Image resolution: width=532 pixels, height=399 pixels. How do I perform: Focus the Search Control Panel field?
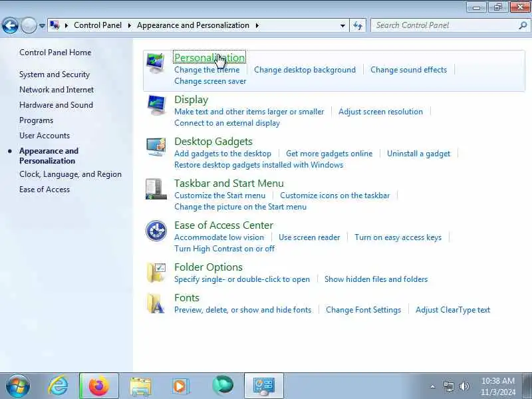coord(444,25)
